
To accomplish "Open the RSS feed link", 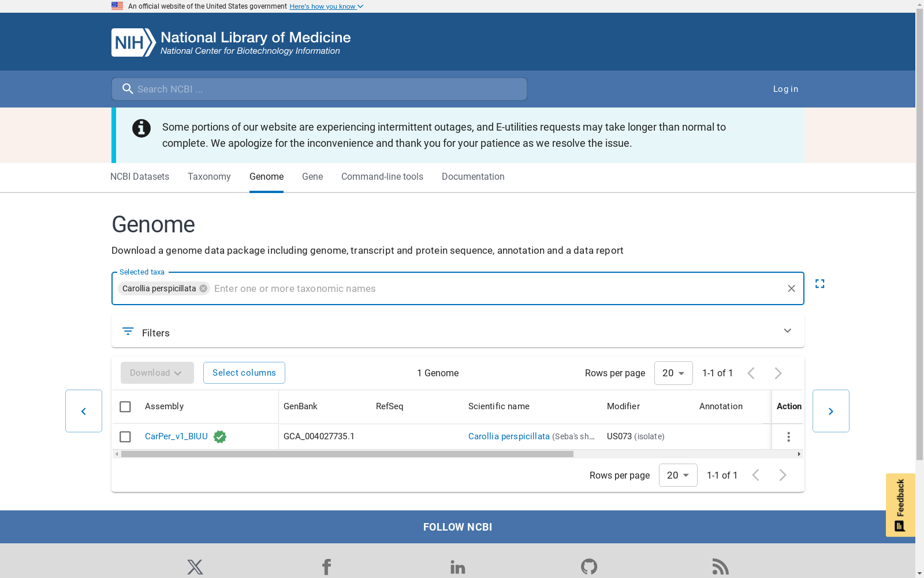I will (720, 567).
